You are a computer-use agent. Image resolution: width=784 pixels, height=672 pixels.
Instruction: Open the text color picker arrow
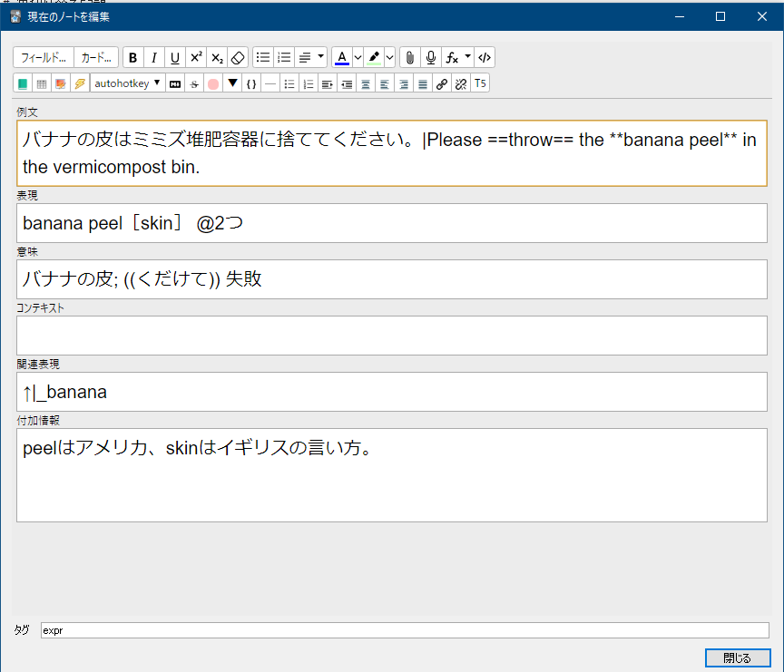pyautogui.click(x=358, y=57)
